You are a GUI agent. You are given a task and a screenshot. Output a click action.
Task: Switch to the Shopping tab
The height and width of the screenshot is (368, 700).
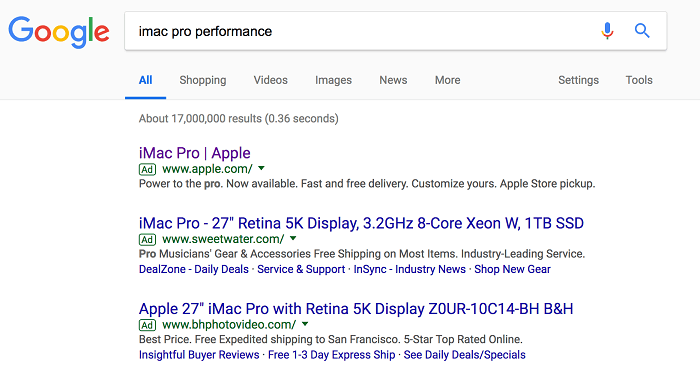(203, 80)
